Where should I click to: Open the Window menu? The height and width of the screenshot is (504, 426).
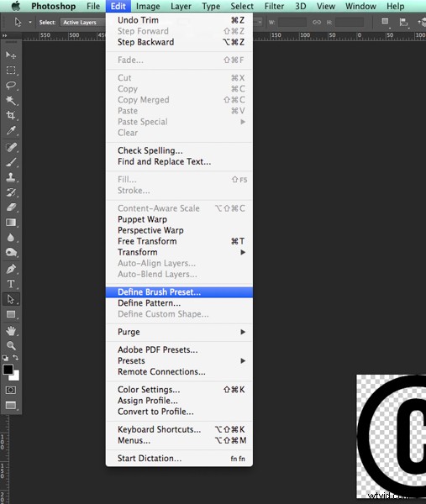360,6
